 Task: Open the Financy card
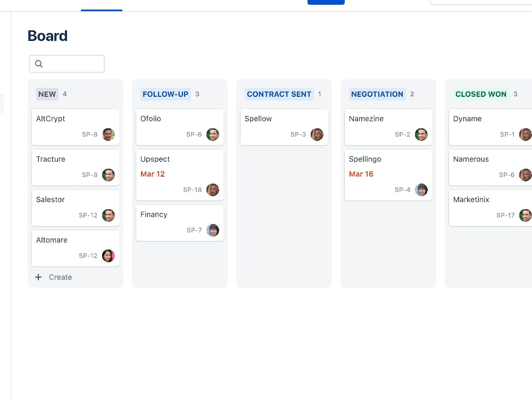pos(179,223)
